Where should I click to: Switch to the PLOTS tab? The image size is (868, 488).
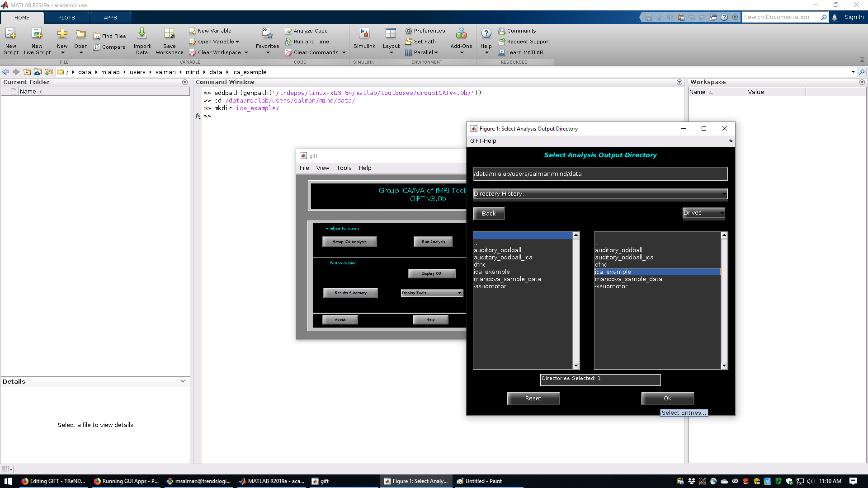pos(66,18)
